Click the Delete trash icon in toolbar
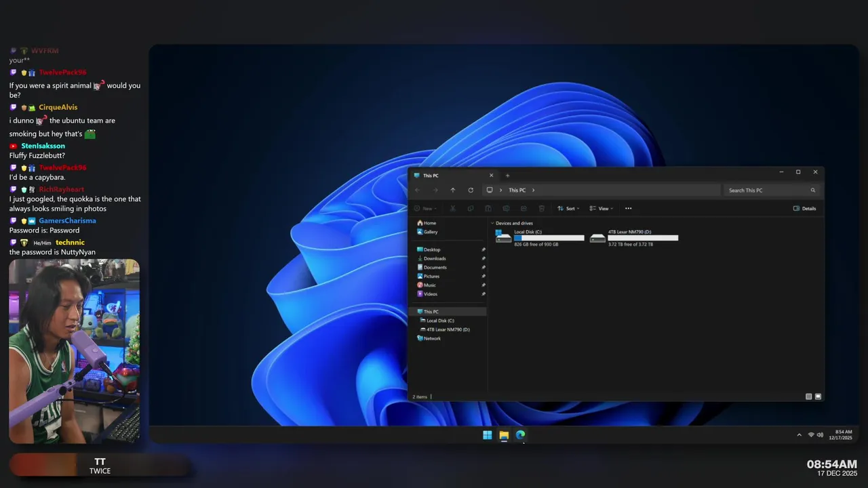Viewport: 868px width, 488px height. (541, 209)
